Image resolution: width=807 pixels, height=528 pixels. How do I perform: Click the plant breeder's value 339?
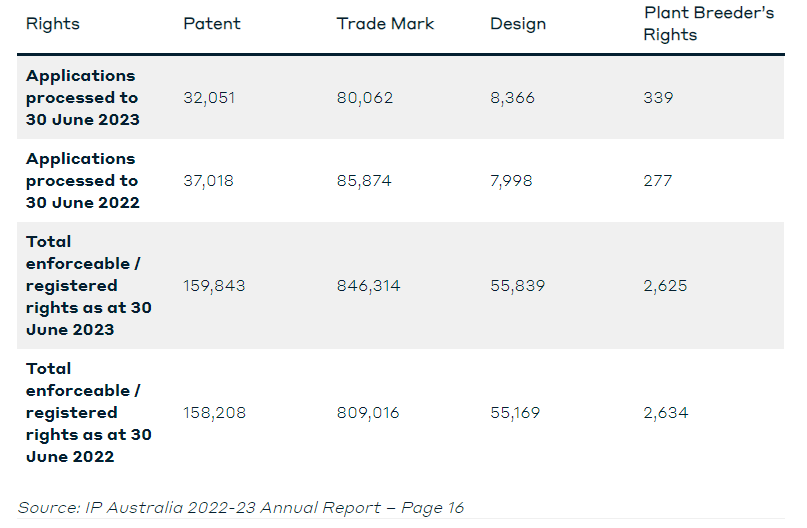pos(658,98)
